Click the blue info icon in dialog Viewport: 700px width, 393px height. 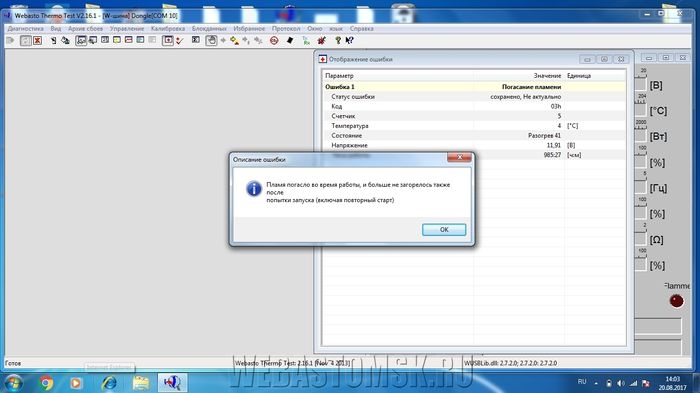254,188
